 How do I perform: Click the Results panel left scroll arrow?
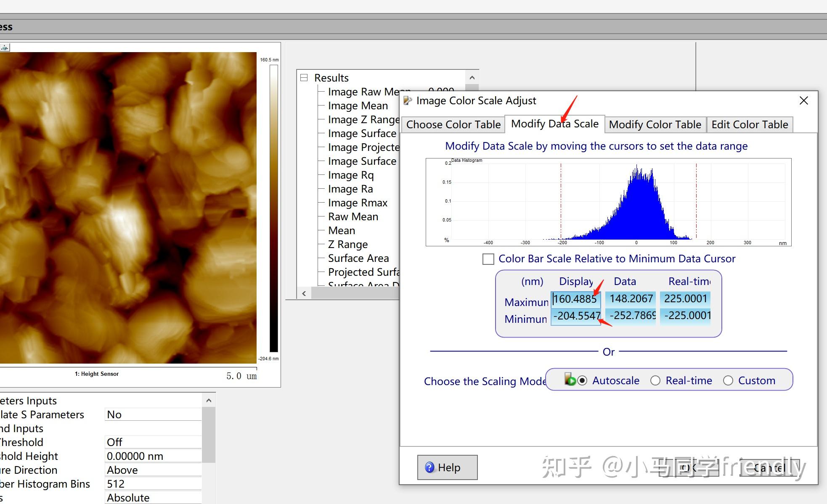tap(304, 293)
